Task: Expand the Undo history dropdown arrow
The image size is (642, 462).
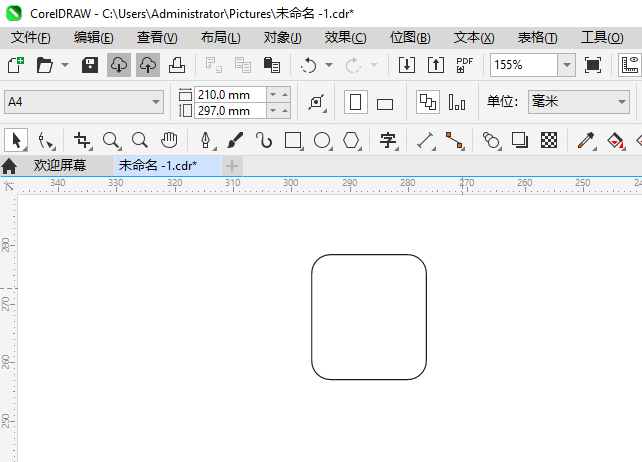Action: pyautogui.click(x=329, y=65)
